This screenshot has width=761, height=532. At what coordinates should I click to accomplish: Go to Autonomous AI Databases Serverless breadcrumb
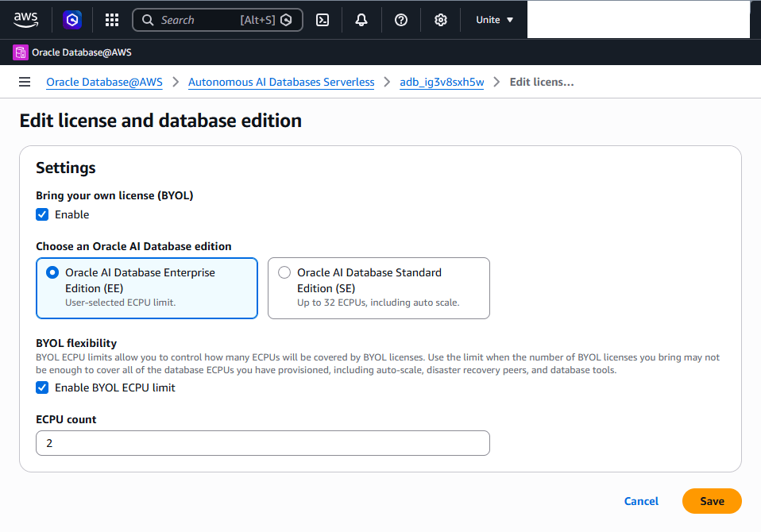coord(281,82)
